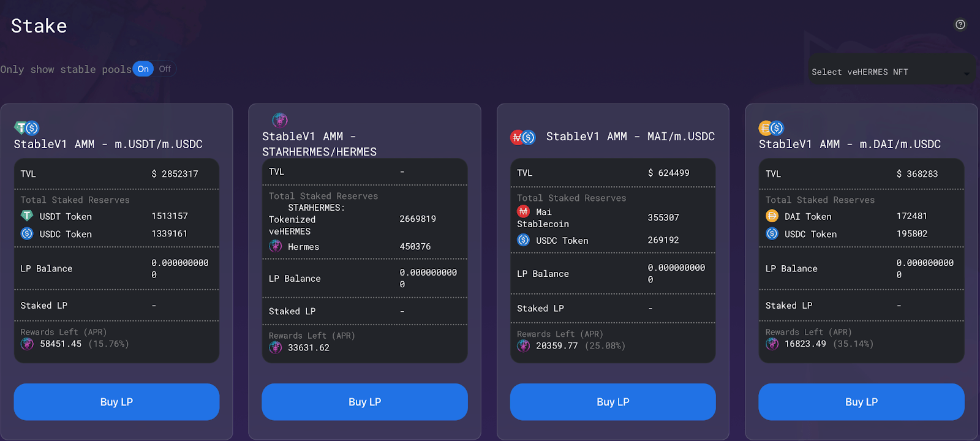
Task: Click Hermes reserve value 450376
Action: [x=415, y=246]
